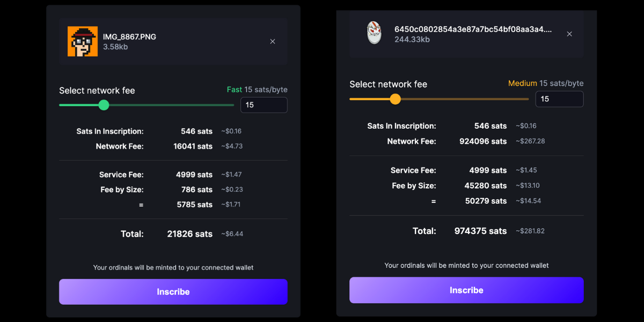Image resolution: width=644 pixels, height=322 pixels.
Task: Click the 6450c0802854a3e87a7bc54bf08aa3a4 file name
Action: pos(473,30)
